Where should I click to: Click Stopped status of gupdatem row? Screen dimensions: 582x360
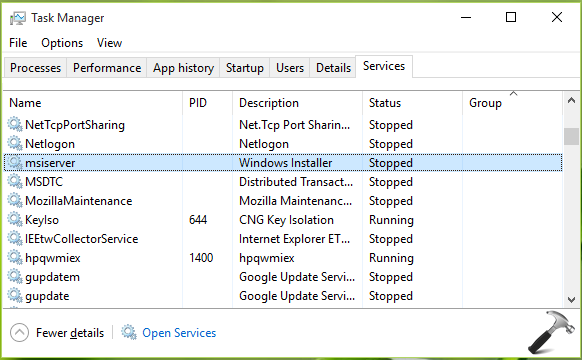click(x=391, y=277)
